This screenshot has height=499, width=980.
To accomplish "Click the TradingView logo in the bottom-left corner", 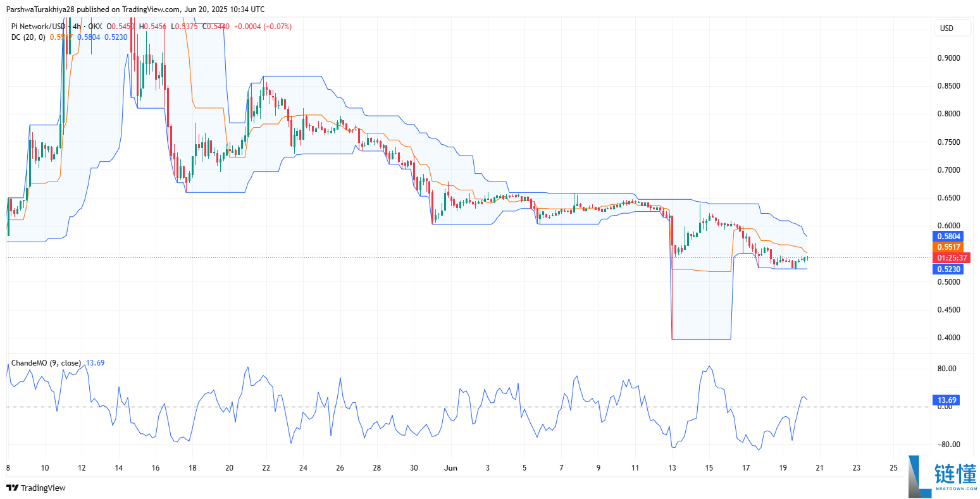I will (x=11, y=488).
